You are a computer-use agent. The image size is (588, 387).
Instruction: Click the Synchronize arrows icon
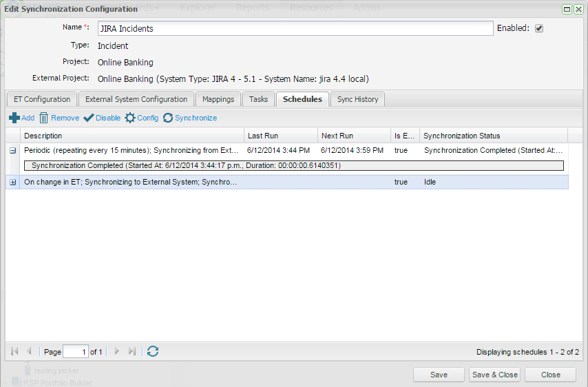[x=168, y=118]
